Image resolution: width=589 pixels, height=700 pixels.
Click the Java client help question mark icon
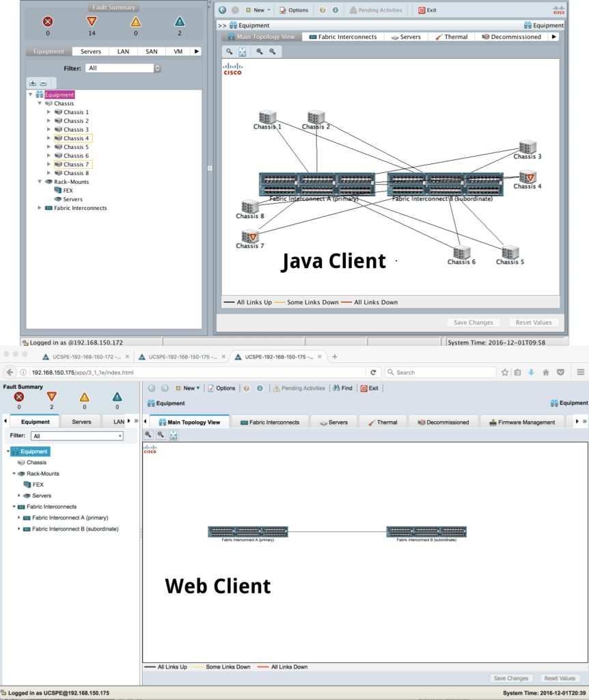click(x=322, y=10)
